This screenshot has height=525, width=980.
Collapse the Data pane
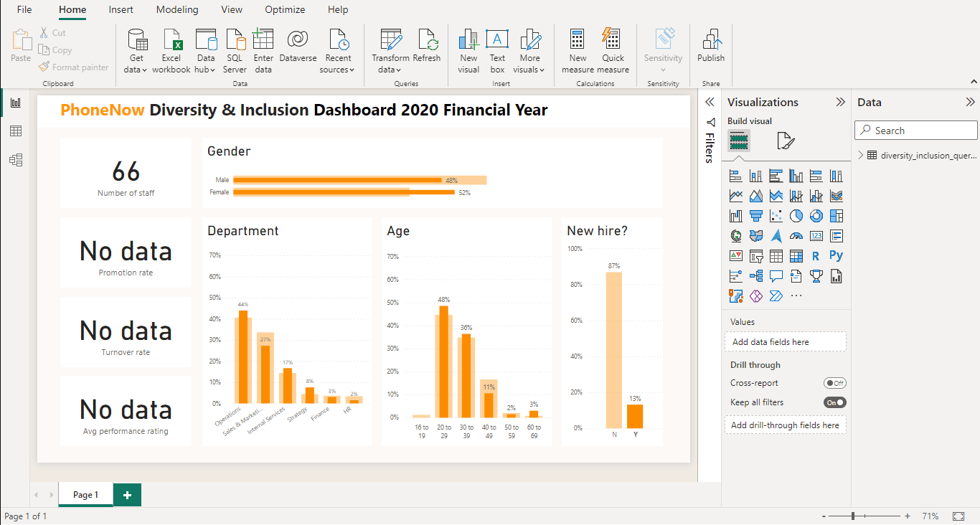point(970,102)
